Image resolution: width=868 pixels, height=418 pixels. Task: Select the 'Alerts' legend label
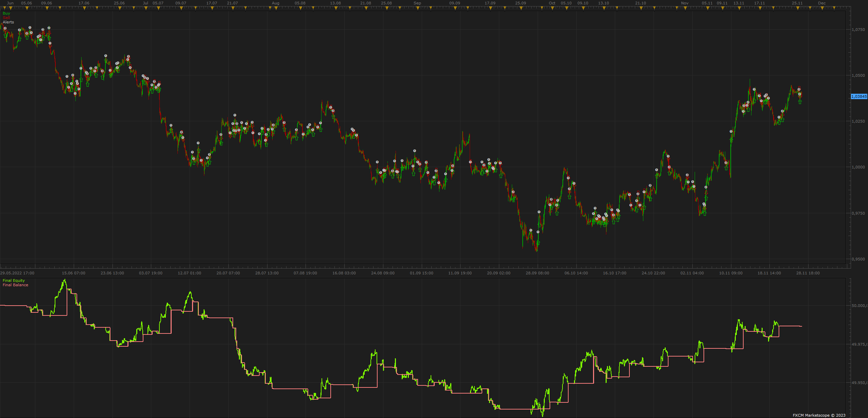point(8,22)
